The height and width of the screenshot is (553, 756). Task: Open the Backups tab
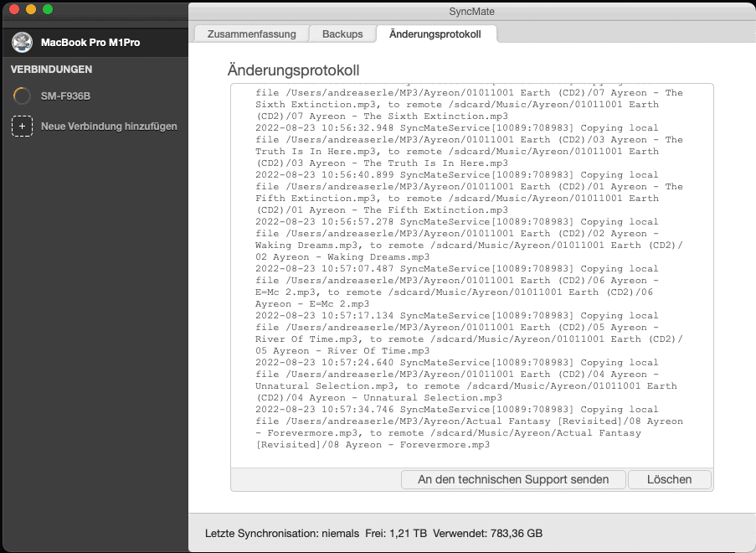(x=342, y=34)
